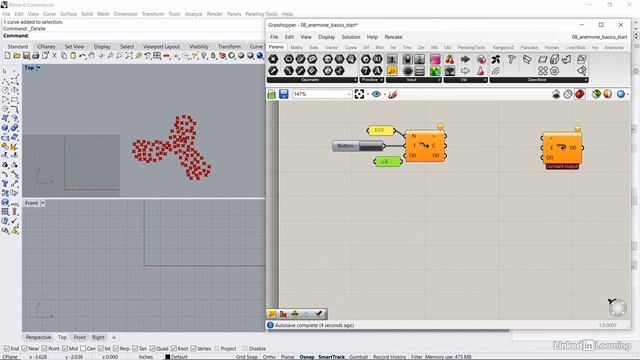Click the magenta Colour Swatch component icon
640x360 pixels.
435,59
